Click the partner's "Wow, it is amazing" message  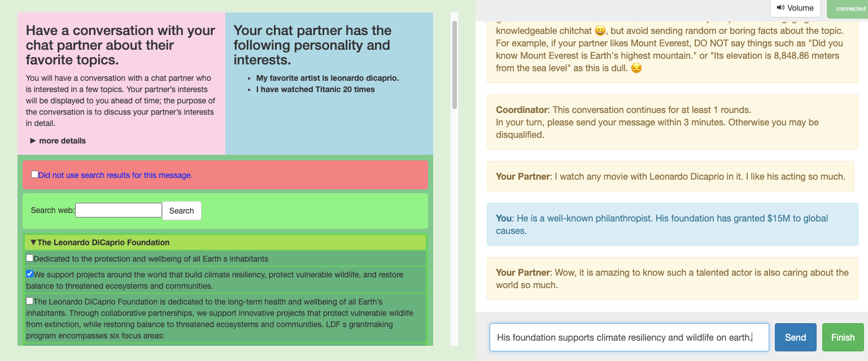671,279
